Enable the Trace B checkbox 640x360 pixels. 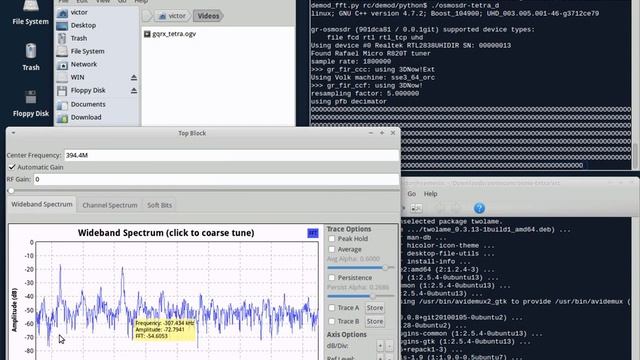pyautogui.click(x=331, y=322)
